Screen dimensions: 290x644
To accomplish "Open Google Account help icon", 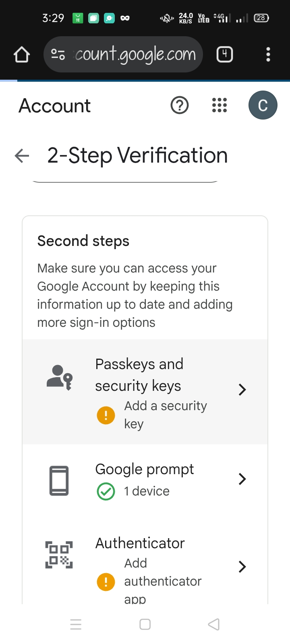I will (x=180, y=105).
